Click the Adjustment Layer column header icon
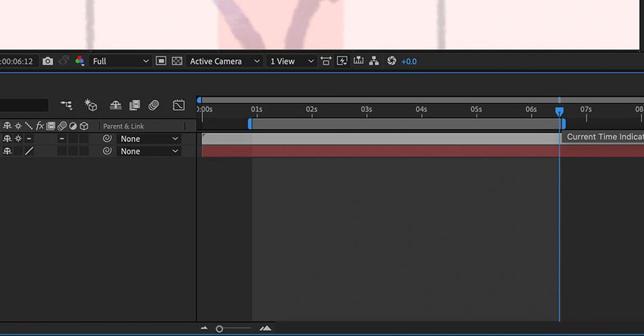The width and height of the screenshot is (644, 336). (73, 126)
